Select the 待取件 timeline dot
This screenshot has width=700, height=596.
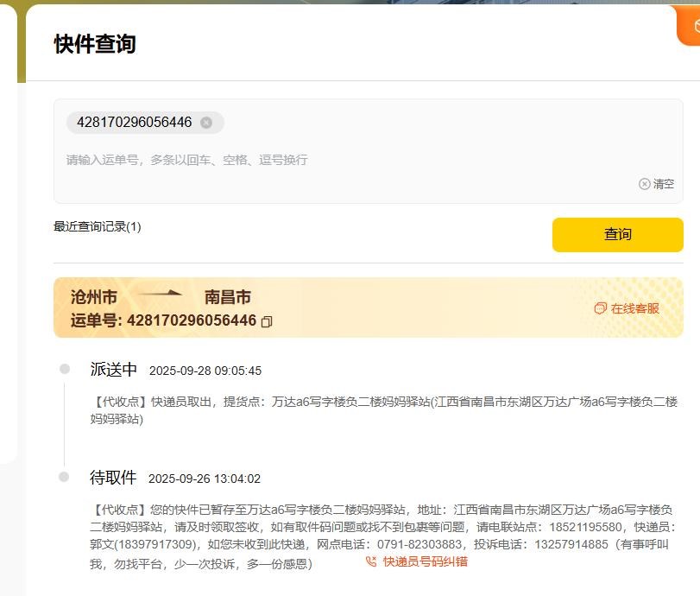point(64,477)
